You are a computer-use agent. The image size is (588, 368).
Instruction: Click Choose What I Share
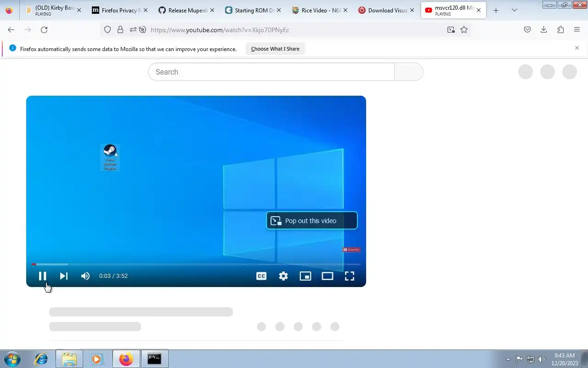click(x=275, y=49)
